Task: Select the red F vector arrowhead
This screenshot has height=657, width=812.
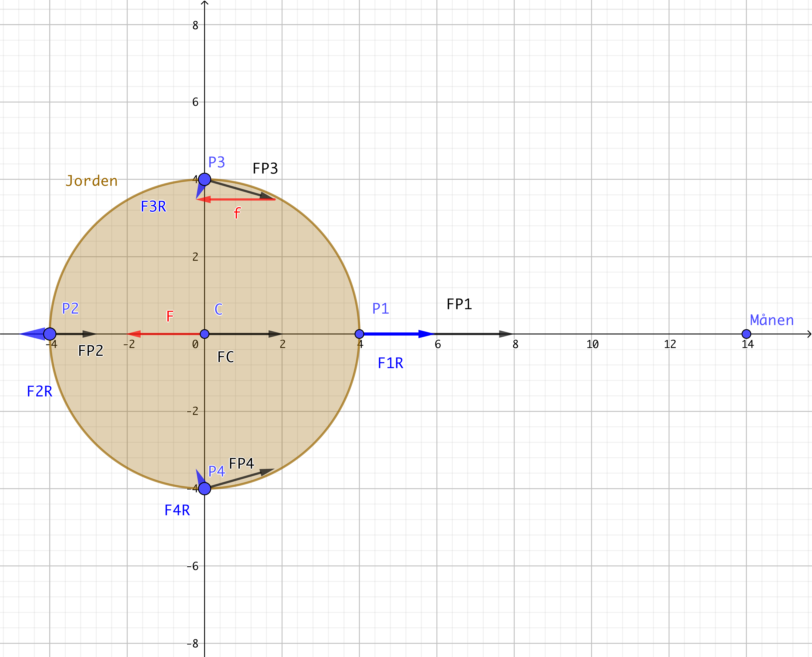Action: 133,334
